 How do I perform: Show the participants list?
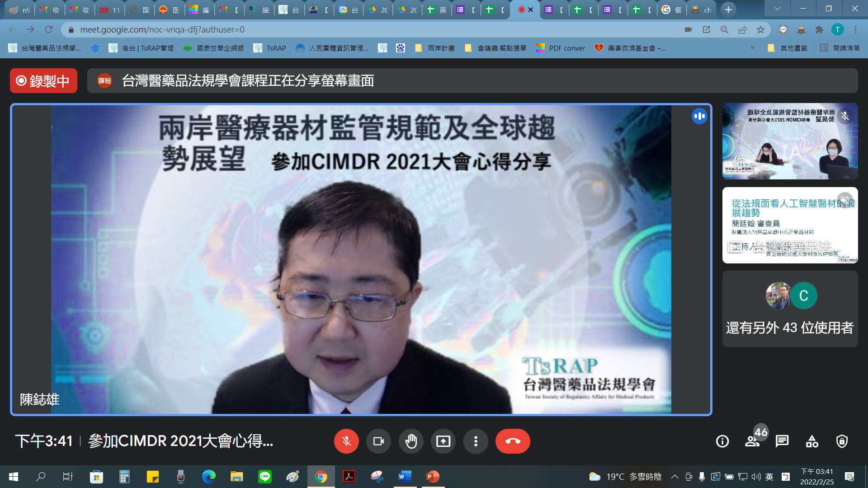(752, 441)
